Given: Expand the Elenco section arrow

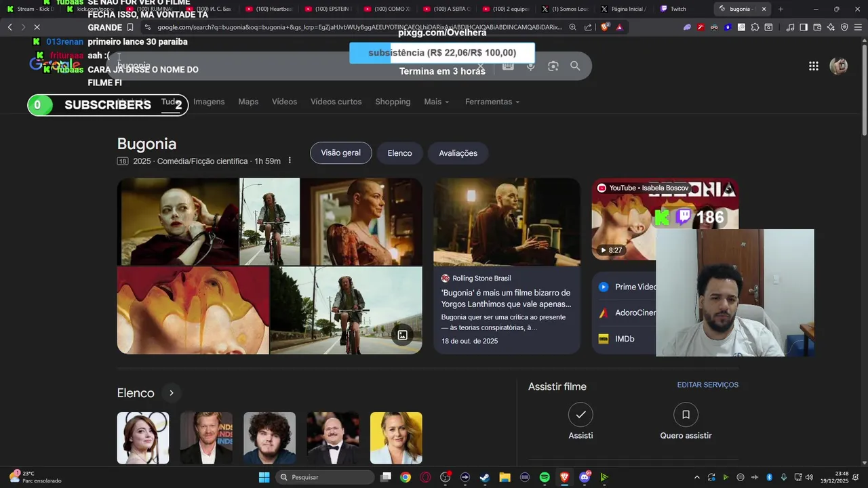Looking at the screenshot, I should click(x=172, y=393).
